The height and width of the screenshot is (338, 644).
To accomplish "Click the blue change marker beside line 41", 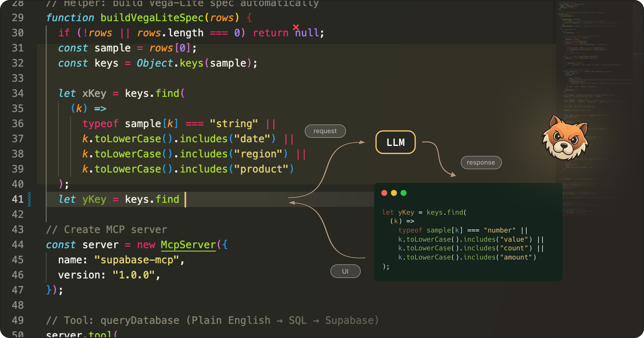I will (30, 199).
